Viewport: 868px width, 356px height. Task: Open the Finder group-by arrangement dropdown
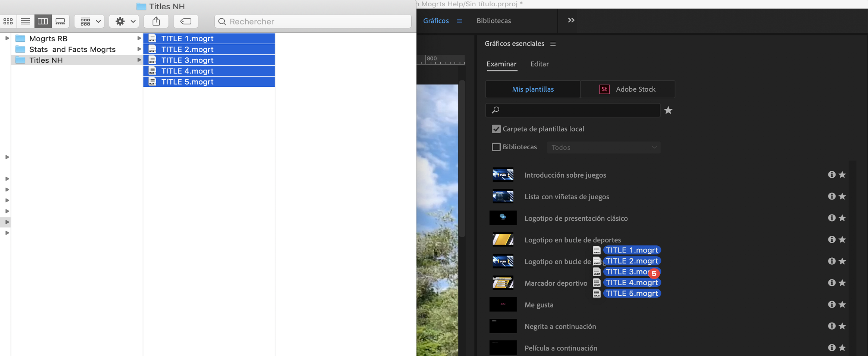[x=89, y=22]
